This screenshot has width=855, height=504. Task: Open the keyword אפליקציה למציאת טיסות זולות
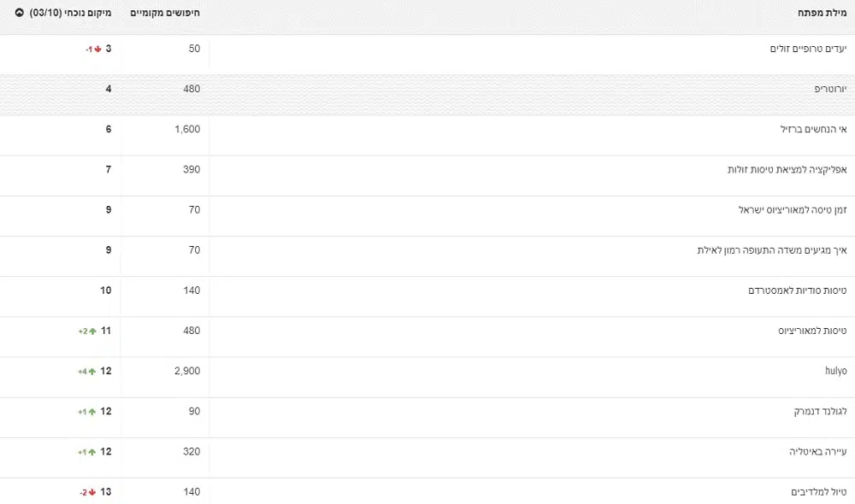point(787,169)
